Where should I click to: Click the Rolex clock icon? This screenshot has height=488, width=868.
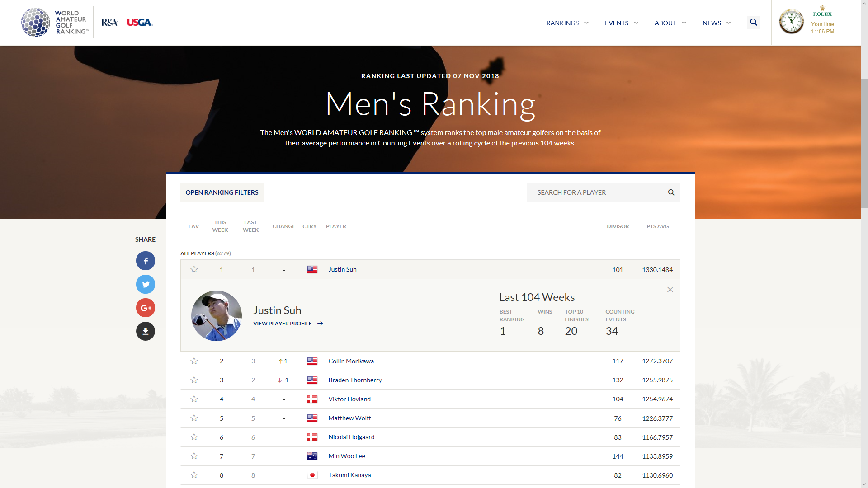click(792, 22)
